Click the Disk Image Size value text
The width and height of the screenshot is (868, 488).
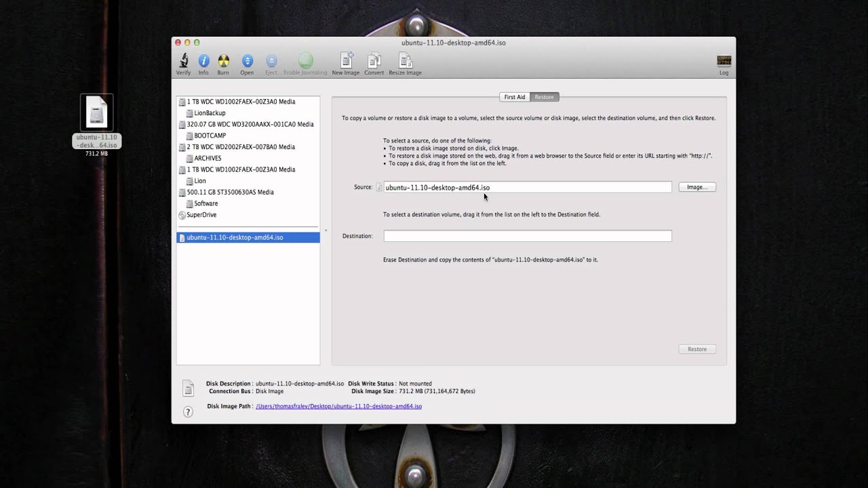(x=437, y=391)
